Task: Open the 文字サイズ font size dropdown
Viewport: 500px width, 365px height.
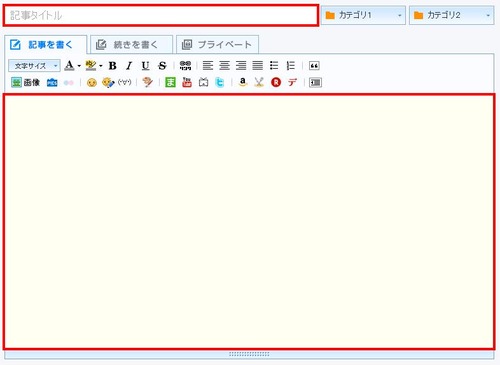Action: click(x=34, y=66)
